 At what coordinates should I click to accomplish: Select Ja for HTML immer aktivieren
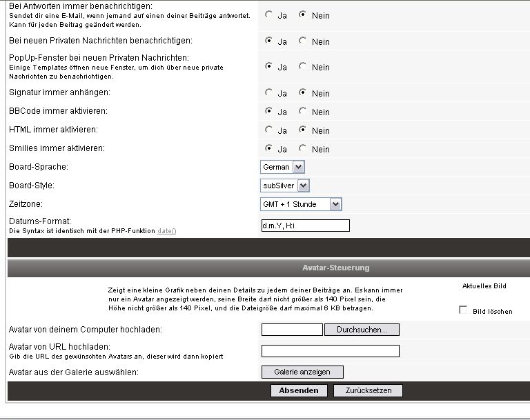coord(269,130)
